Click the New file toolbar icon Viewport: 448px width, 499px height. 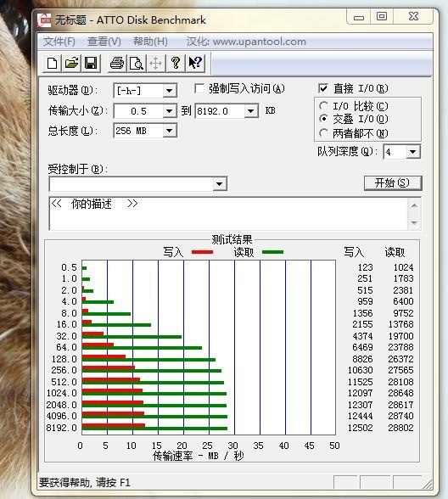(53, 63)
